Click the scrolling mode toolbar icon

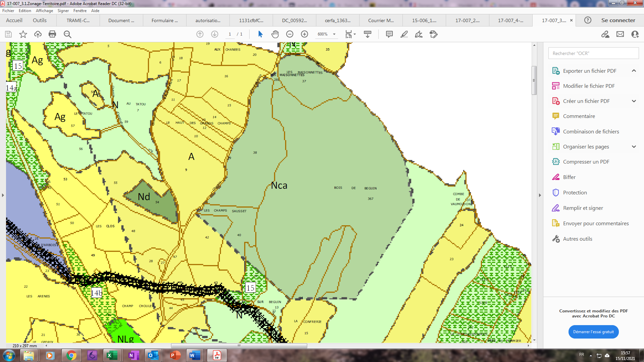pyautogui.click(x=368, y=34)
